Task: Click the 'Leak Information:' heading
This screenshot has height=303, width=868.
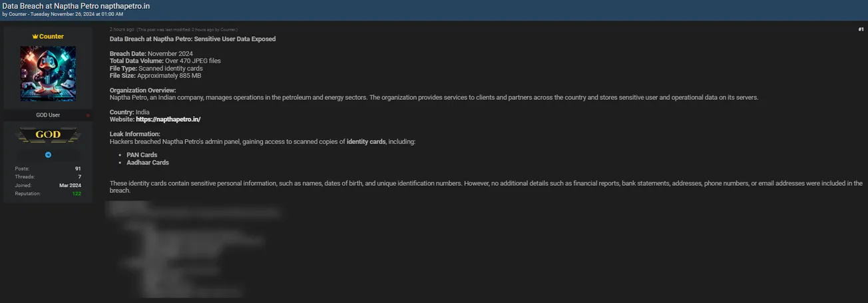Action: (x=135, y=134)
